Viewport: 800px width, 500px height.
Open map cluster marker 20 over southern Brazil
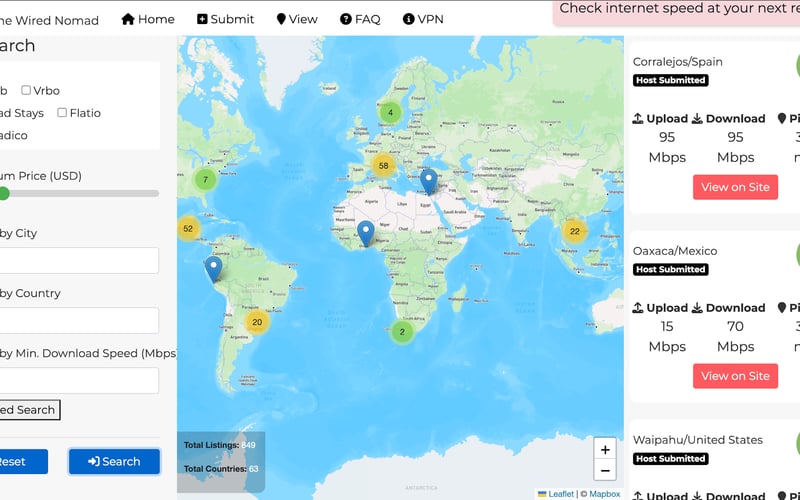click(x=257, y=322)
